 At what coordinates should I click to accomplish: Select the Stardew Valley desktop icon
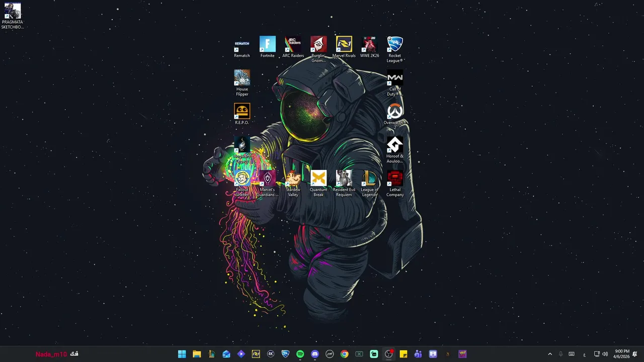293,184
